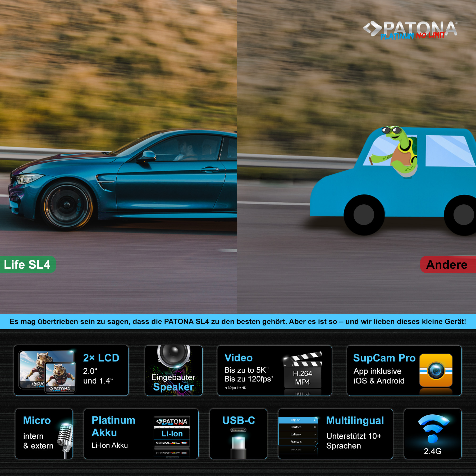Click the 2× LCD heading
Viewport: 476px width, 476px height.
pos(101,358)
